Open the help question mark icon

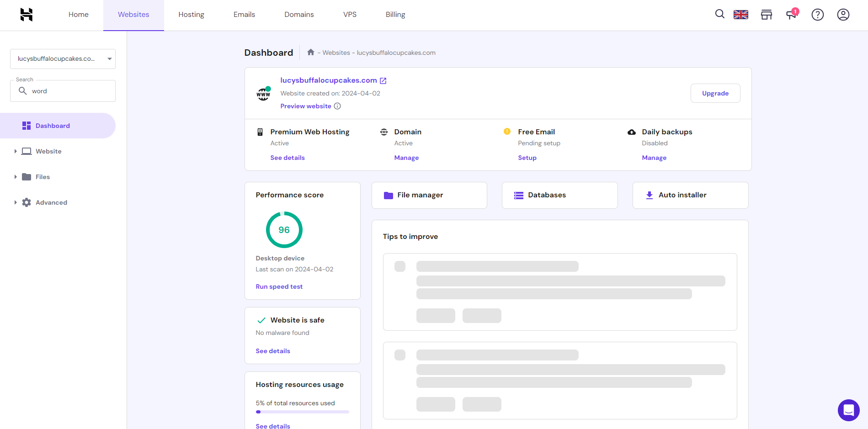click(818, 15)
